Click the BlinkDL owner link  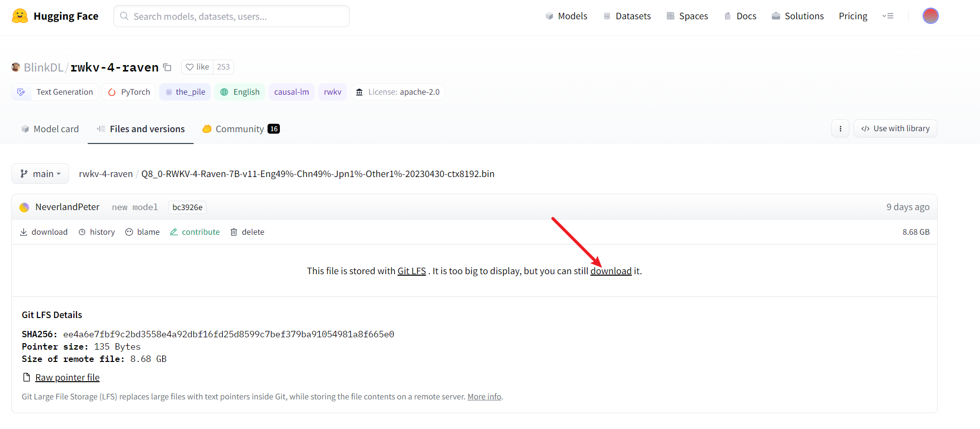[x=43, y=68]
